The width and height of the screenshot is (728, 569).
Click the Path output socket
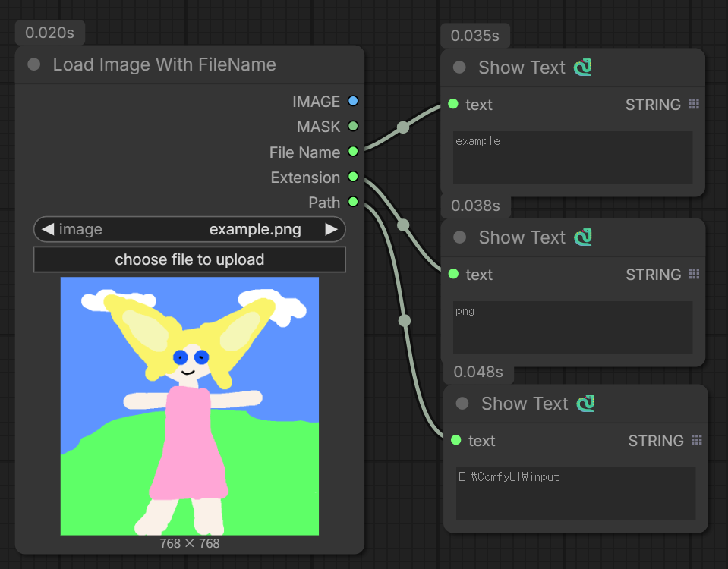point(353,202)
